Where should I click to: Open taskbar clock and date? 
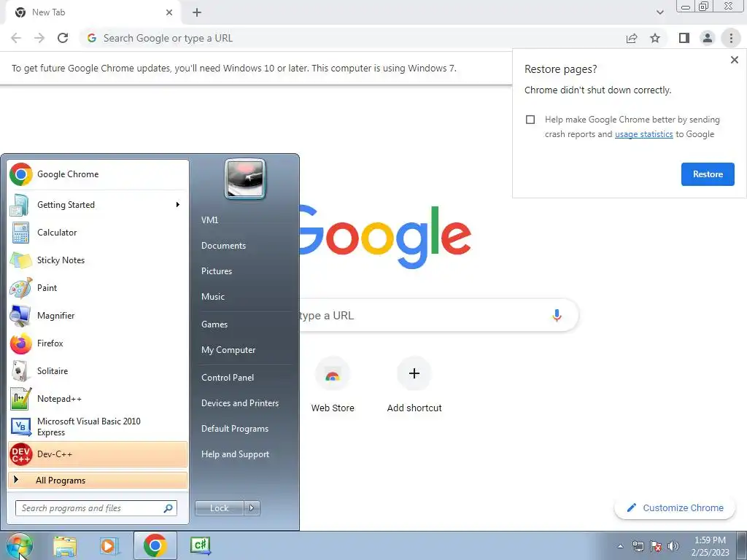(710, 546)
